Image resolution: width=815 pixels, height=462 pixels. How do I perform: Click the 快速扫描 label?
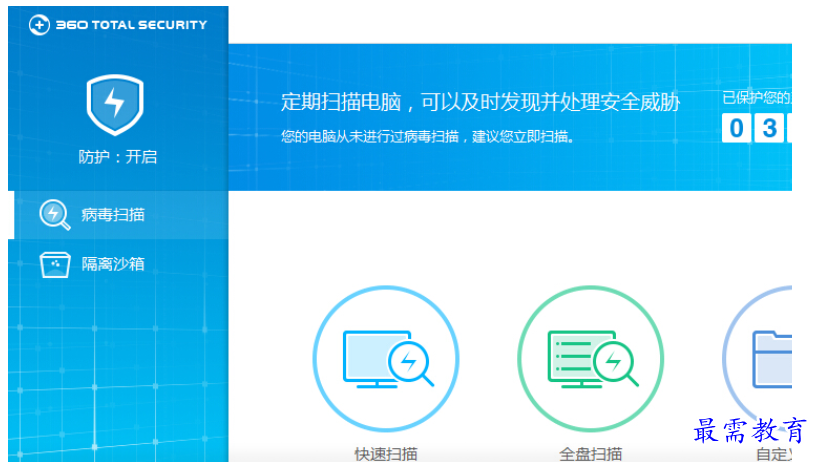[386, 454]
